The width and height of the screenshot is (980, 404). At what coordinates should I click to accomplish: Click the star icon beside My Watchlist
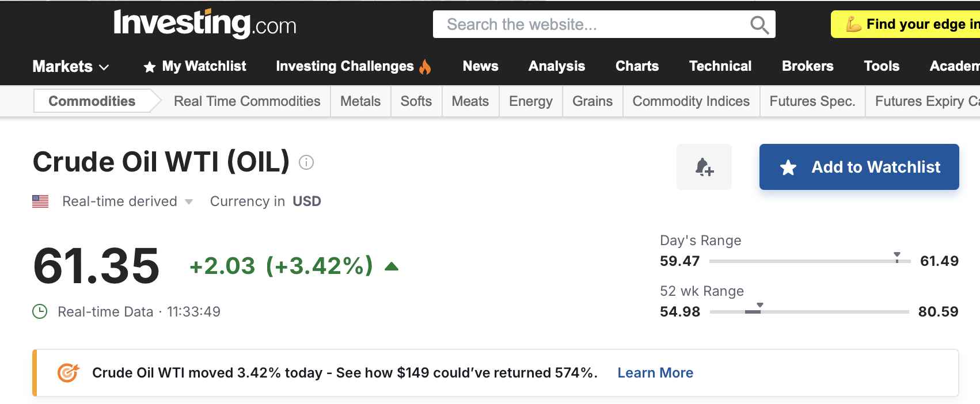(x=150, y=67)
